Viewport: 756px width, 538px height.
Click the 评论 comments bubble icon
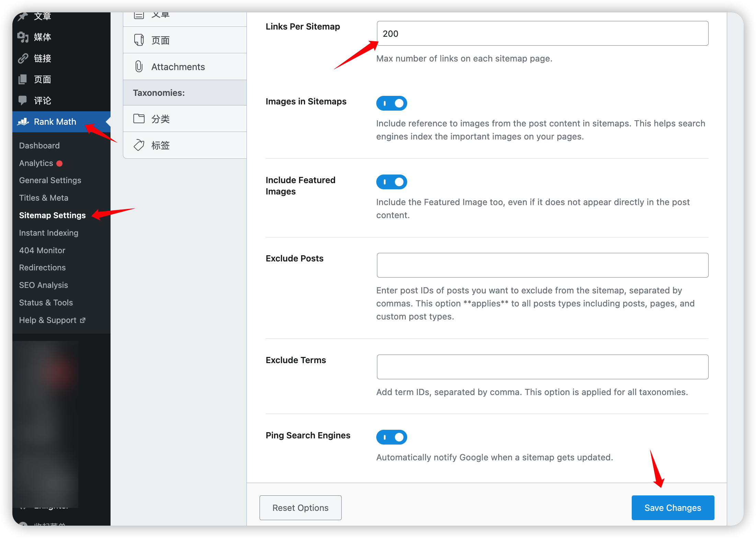[x=23, y=100]
